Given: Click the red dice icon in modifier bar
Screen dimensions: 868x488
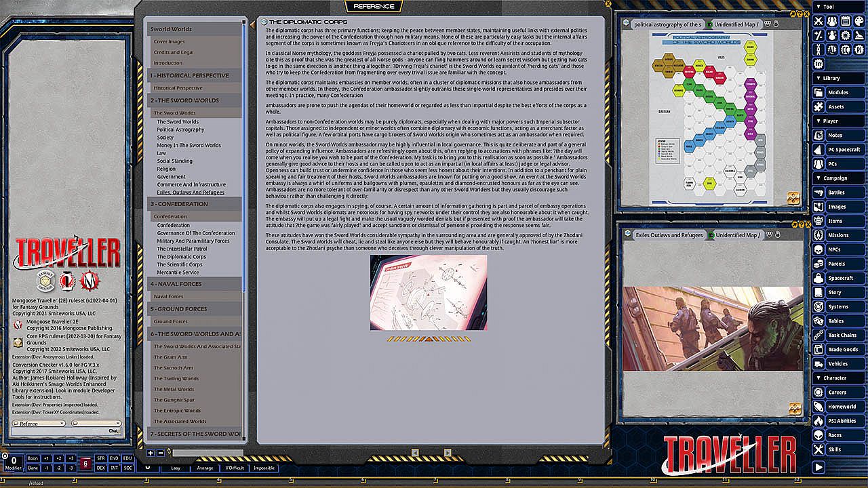Looking at the screenshot, I should tap(85, 464).
